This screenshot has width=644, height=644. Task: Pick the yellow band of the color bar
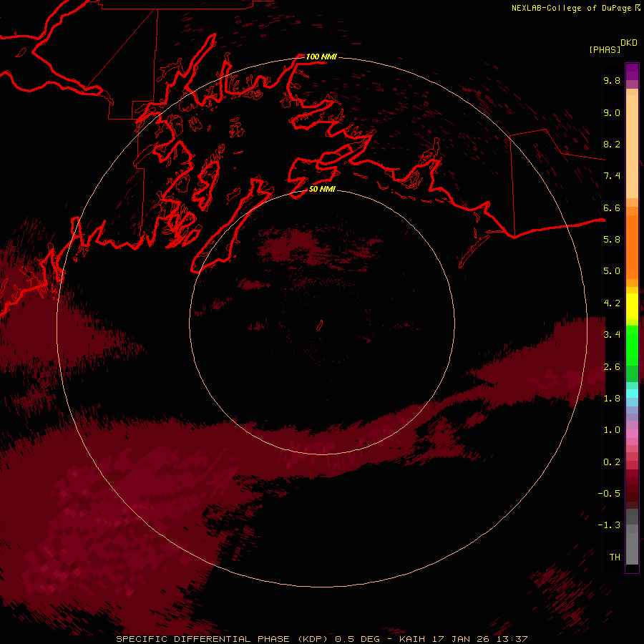click(x=632, y=306)
